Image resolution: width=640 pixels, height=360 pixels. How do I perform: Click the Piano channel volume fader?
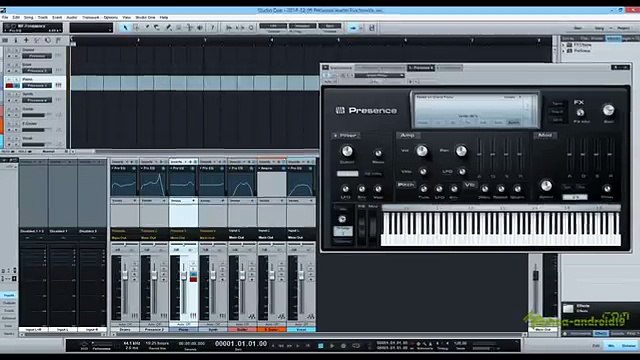(184, 276)
